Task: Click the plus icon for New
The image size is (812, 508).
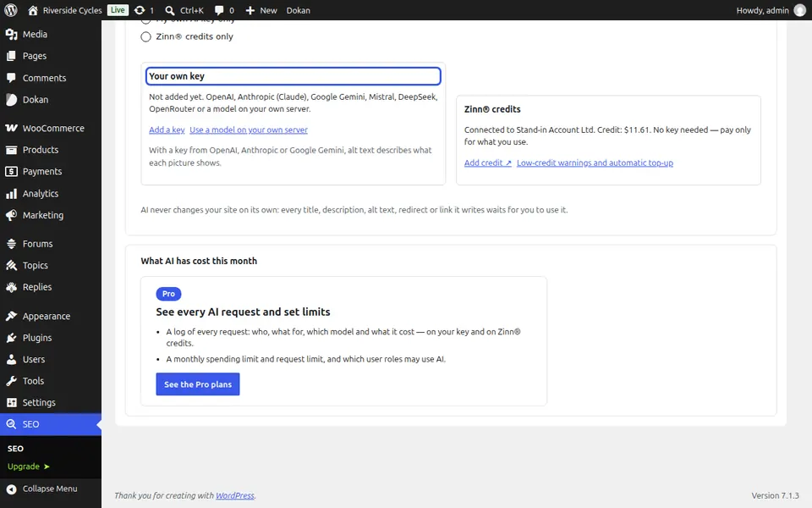Action: point(250,10)
